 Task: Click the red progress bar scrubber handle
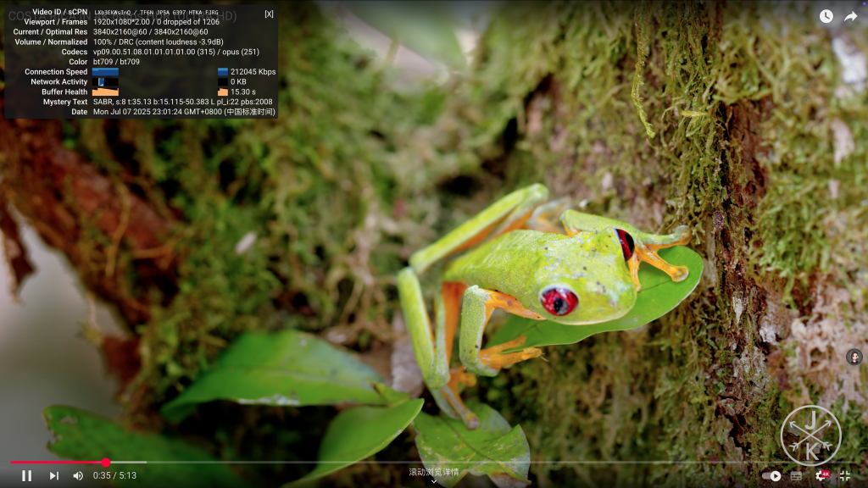[x=106, y=463]
